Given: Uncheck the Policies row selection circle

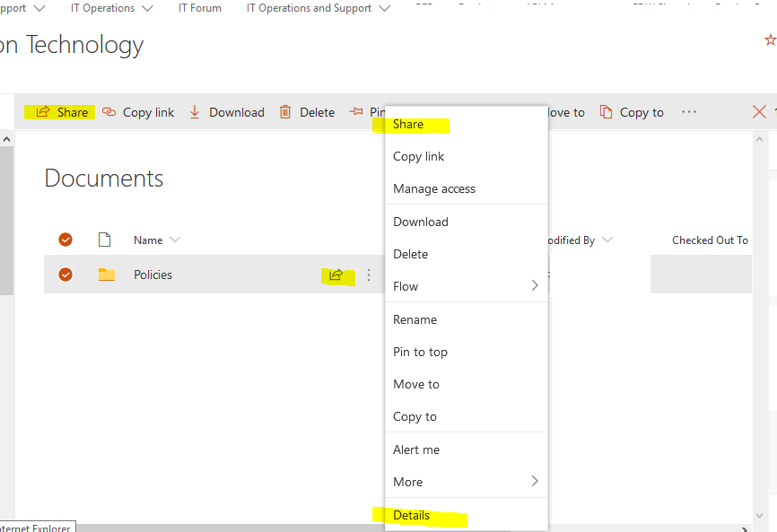Looking at the screenshot, I should click(65, 275).
